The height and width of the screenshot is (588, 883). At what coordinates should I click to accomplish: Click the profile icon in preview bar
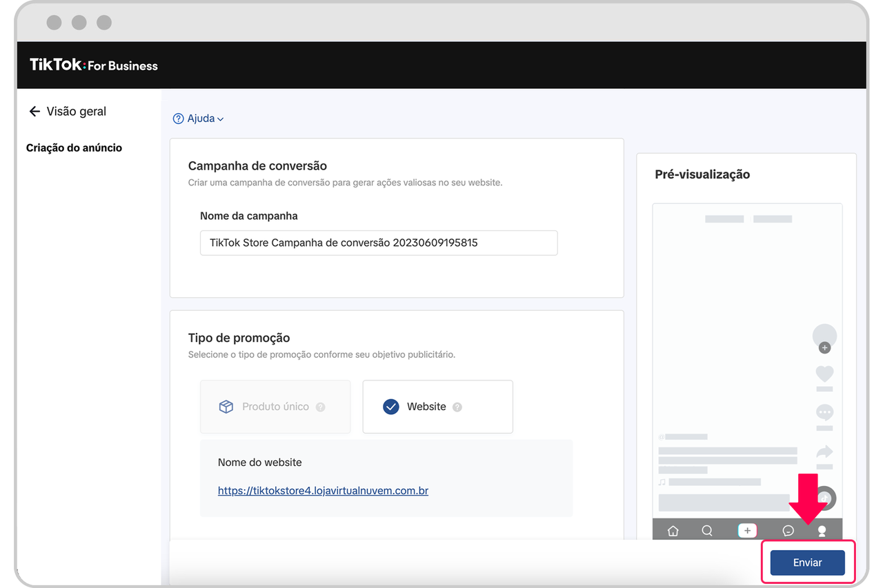[822, 531]
